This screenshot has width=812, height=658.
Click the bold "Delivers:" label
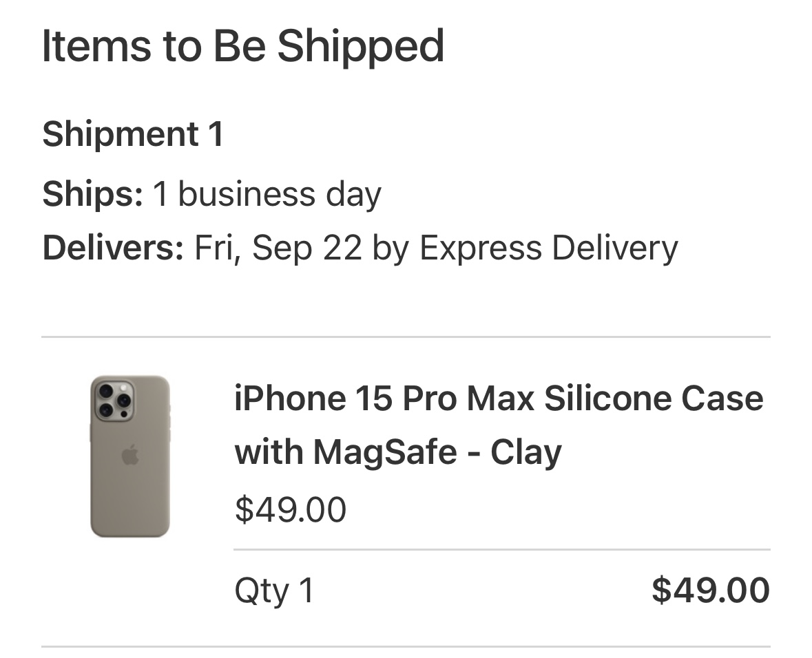(113, 248)
